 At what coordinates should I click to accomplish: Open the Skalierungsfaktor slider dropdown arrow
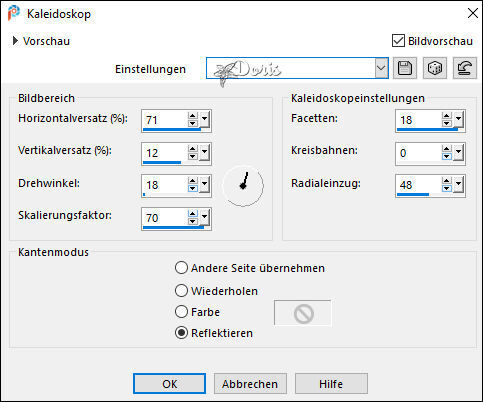tap(205, 217)
